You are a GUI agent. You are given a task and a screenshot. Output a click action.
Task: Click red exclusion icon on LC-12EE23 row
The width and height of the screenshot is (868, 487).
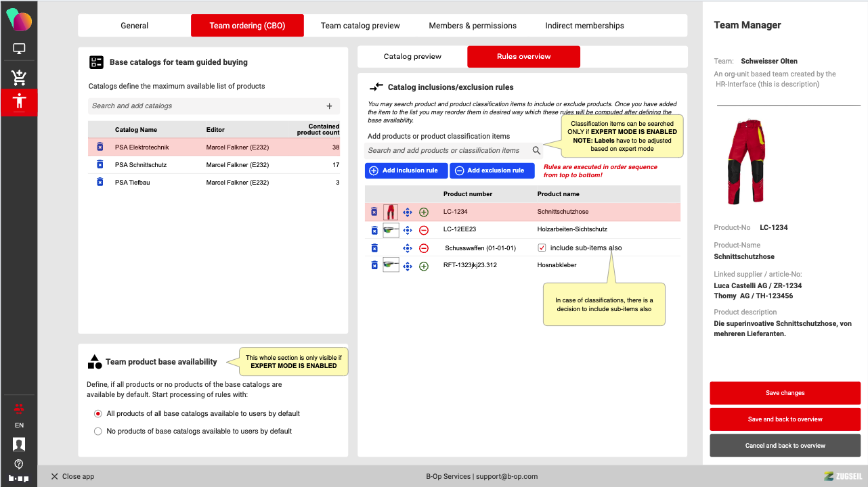coord(424,230)
